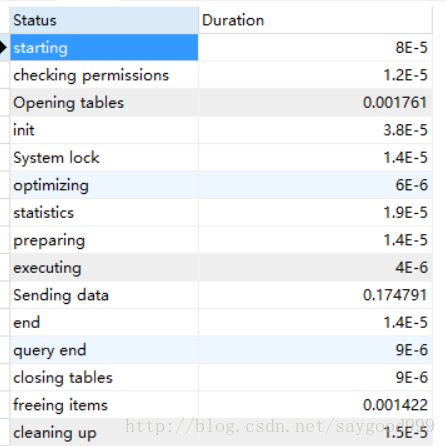Click the end row's duration 1.4E-5
This screenshot has width=446, height=446.
point(315,323)
